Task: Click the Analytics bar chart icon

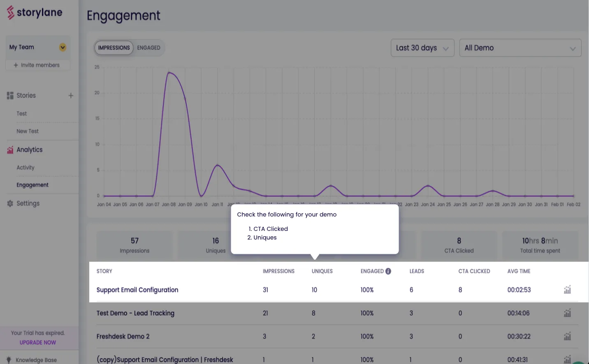Action: tap(10, 150)
